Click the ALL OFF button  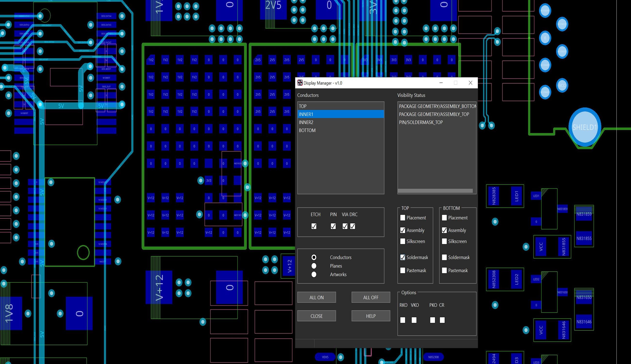tap(371, 297)
